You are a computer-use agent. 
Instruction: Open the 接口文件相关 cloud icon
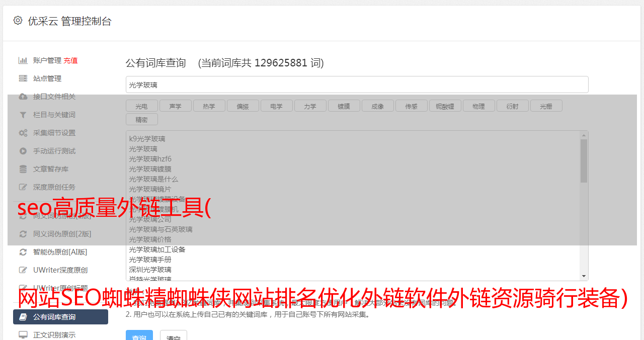point(23,97)
